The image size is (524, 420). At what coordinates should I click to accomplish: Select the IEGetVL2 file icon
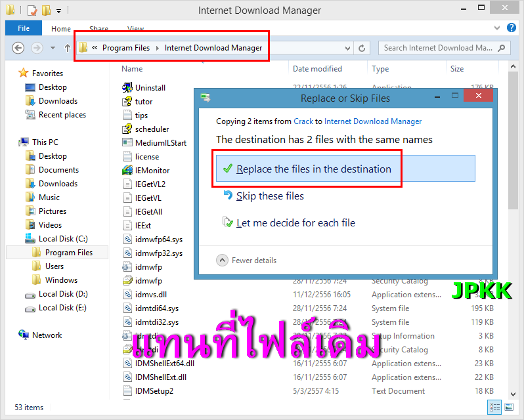(127, 184)
